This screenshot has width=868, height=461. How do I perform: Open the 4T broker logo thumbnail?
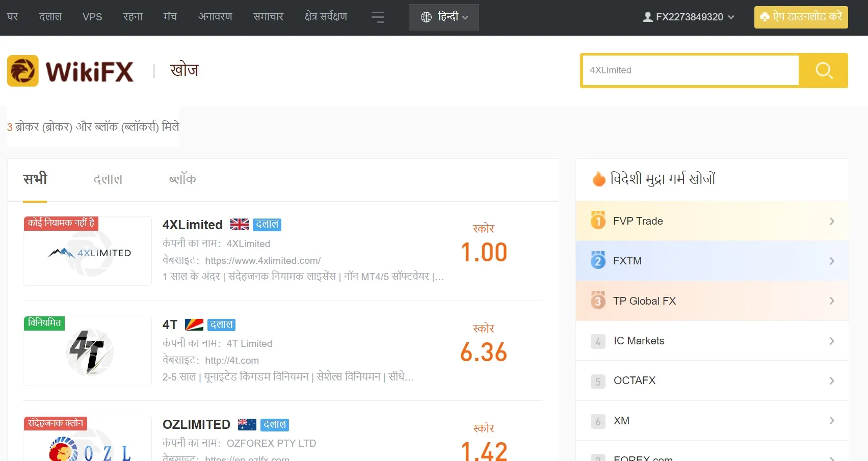(x=88, y=351)
